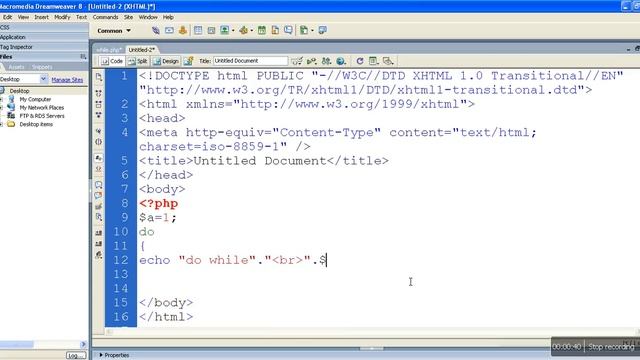The width and height of the screenshot is (640, 360).
Task: Click Remove Comment coding icon
Action: pyautogui.click(x=99, y=195)
